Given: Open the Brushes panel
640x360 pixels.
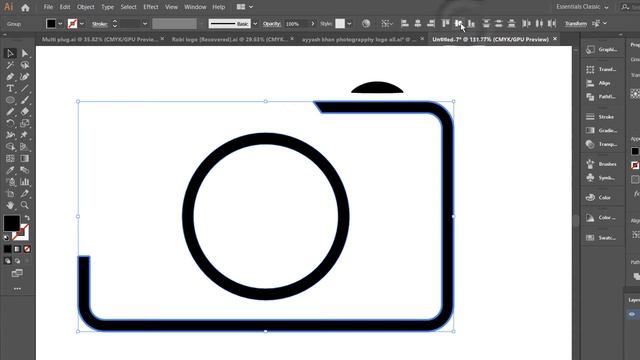Looking at the screenshot, I should pos(602,164).
